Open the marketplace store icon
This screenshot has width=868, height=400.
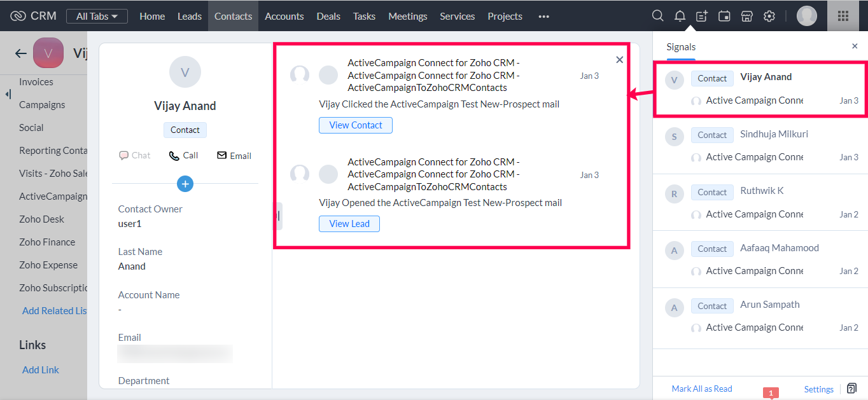click(x=747, y=16)
